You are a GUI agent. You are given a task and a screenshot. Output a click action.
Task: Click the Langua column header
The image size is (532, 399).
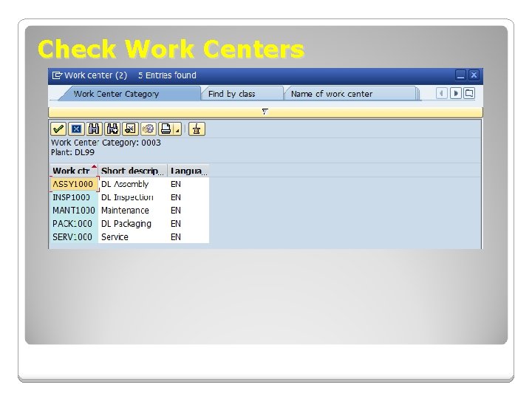pos(188,171)
